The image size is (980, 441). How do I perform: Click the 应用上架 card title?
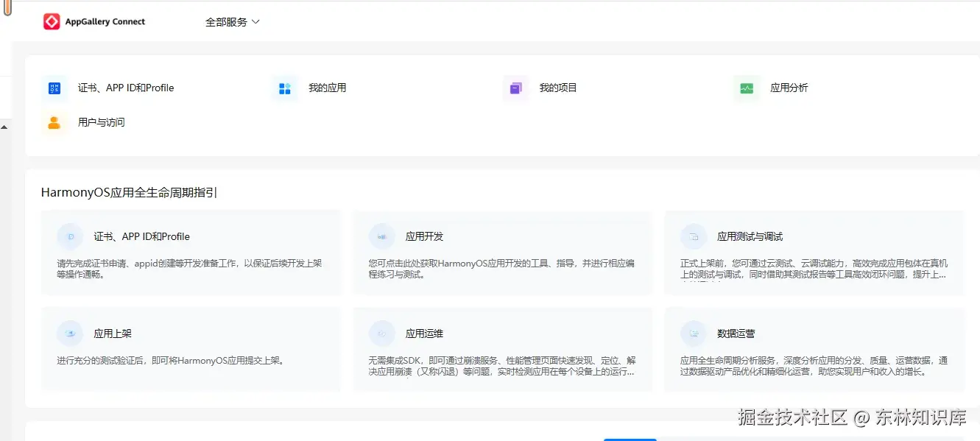point(113,334)
